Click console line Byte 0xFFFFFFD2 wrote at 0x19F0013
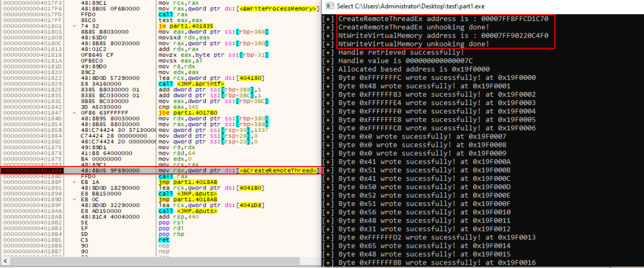This screenshot has height=268, width=644. 429,238
